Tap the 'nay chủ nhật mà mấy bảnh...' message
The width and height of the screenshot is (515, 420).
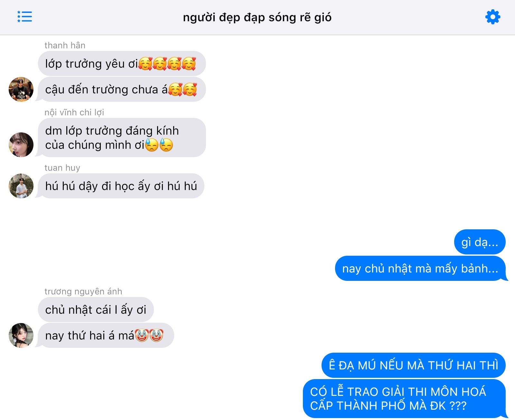tap(420, 268)
